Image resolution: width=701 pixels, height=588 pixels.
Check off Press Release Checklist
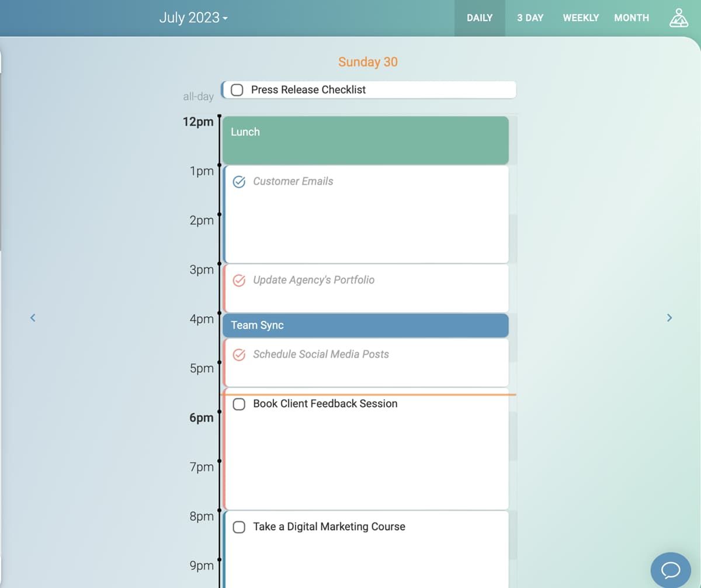[237, 90]
